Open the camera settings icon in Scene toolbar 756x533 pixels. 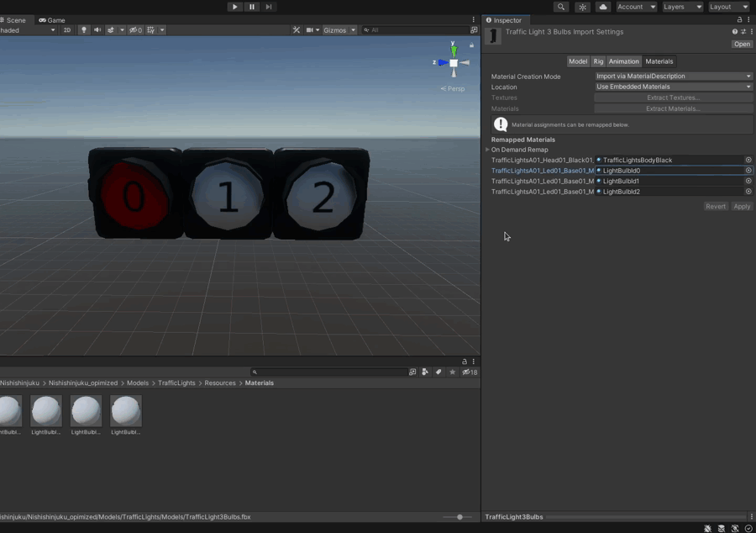[x=309, y=29]
